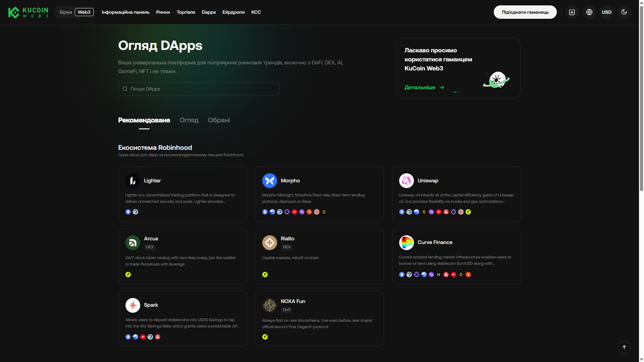Click the Під'єднати гаманець button
The width and height of the screenshot is (644, 362).
click(525, 12)
